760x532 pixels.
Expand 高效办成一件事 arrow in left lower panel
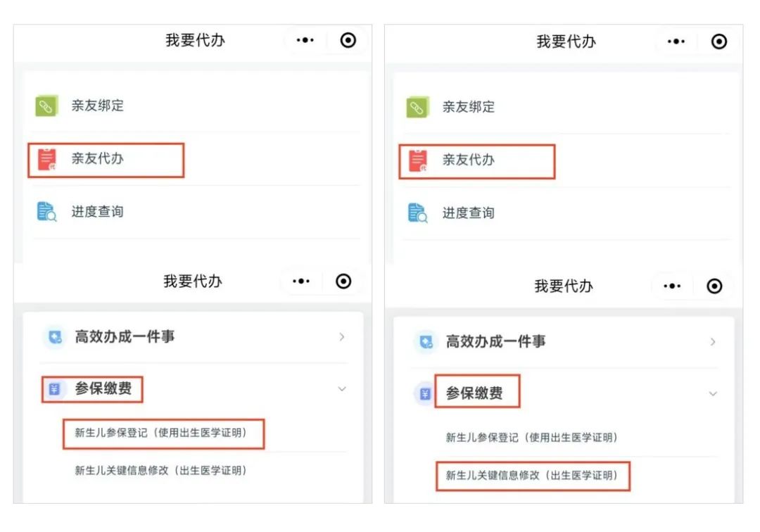342,337
